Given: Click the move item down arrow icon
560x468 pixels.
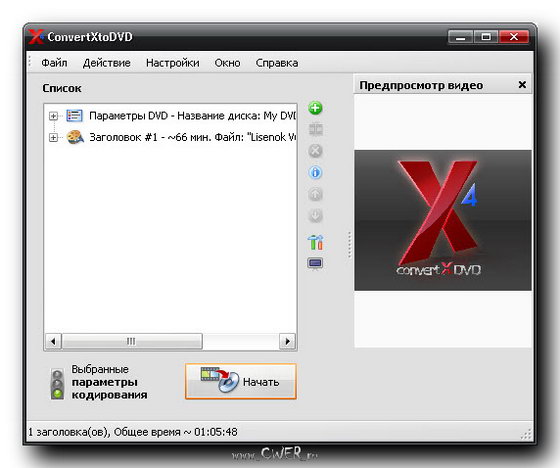Looking at the screenshot, I should [x=315, y=215].
